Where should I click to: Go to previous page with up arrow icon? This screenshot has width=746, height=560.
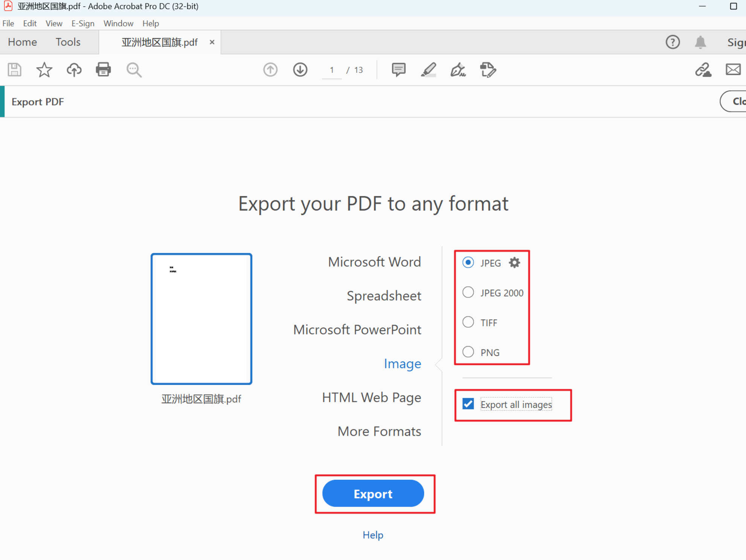tap(270, 70)
